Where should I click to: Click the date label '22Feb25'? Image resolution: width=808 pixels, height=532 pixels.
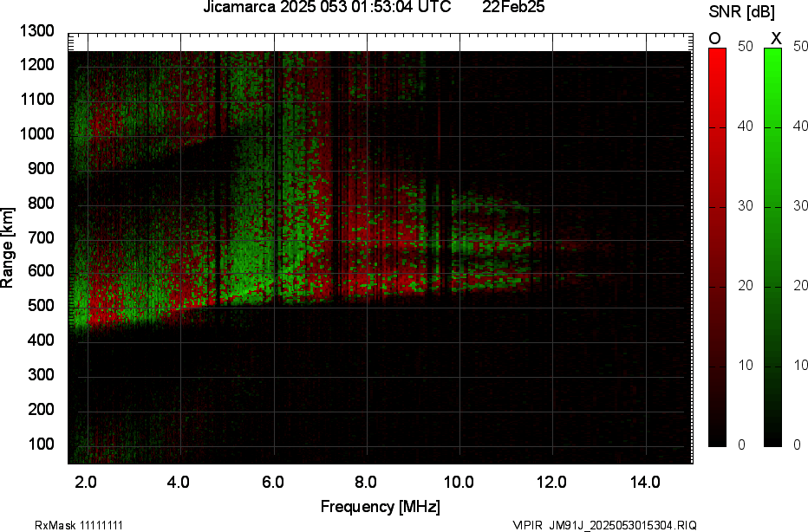point(513,7)
